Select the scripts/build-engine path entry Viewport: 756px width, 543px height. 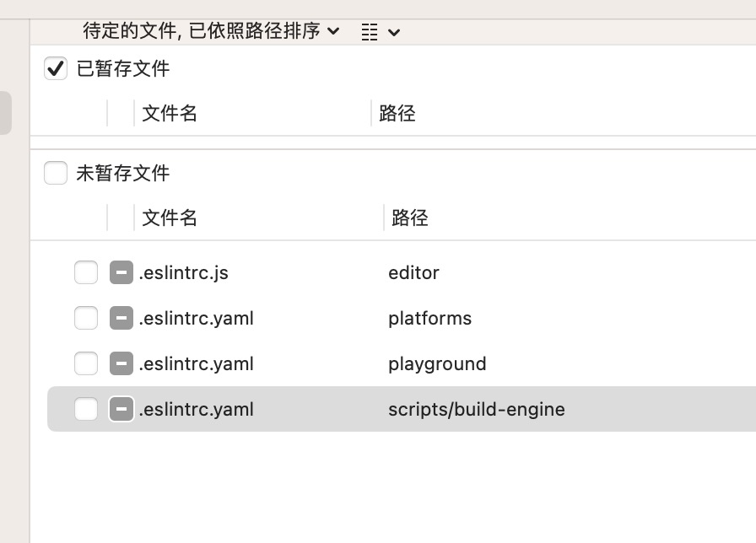pyautogui.click(x=477, y=409)
